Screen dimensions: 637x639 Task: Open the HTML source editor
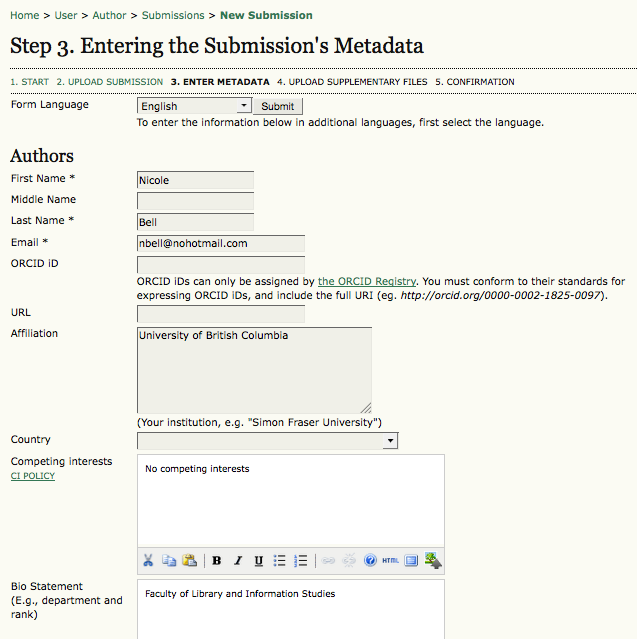(x=390, y=561)
